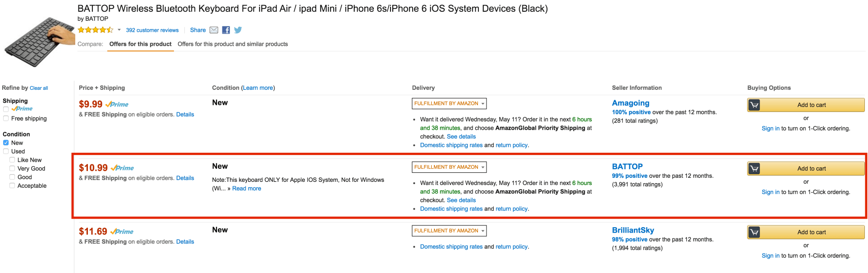Clear all refine filters
Viewport: 868px width, 273px height.
click(x=39, y=88)
